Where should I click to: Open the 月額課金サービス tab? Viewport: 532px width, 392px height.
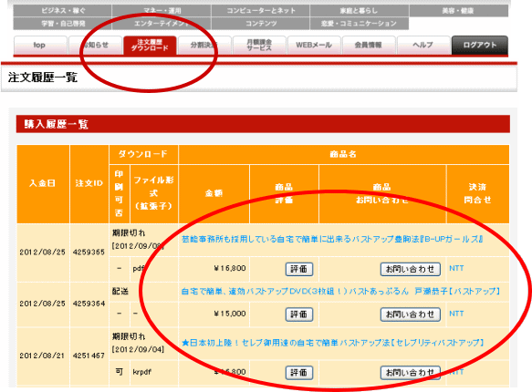pyautogui.click(x=259, y=45)
